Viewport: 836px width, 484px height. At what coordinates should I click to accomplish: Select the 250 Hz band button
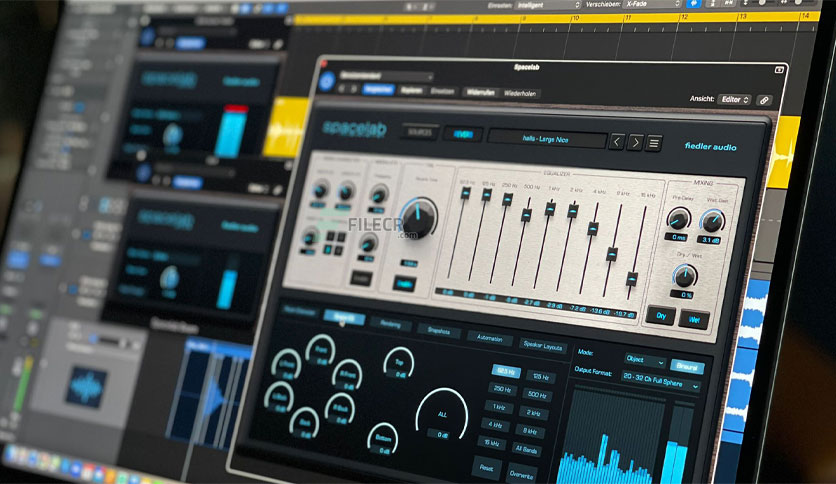coord(502,390)
